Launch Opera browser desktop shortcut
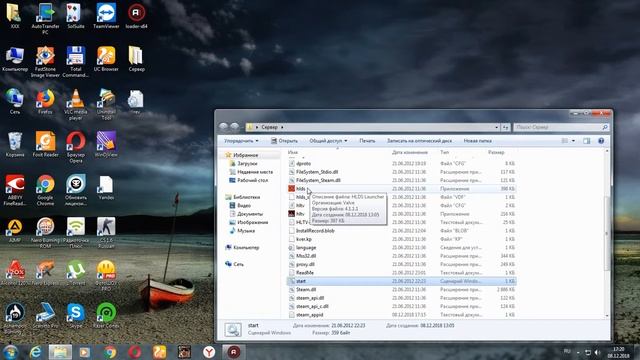 pyautogui.click(x=76, y=147)
